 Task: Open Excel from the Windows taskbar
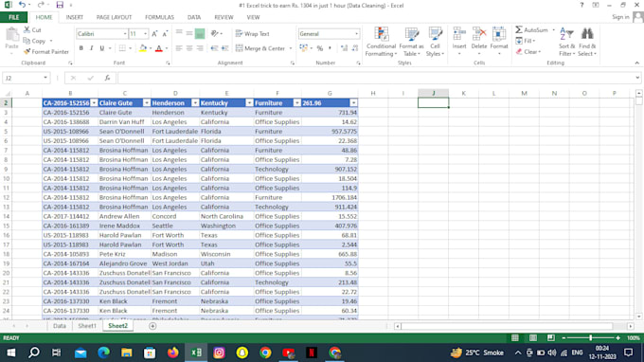coord(196,353)
